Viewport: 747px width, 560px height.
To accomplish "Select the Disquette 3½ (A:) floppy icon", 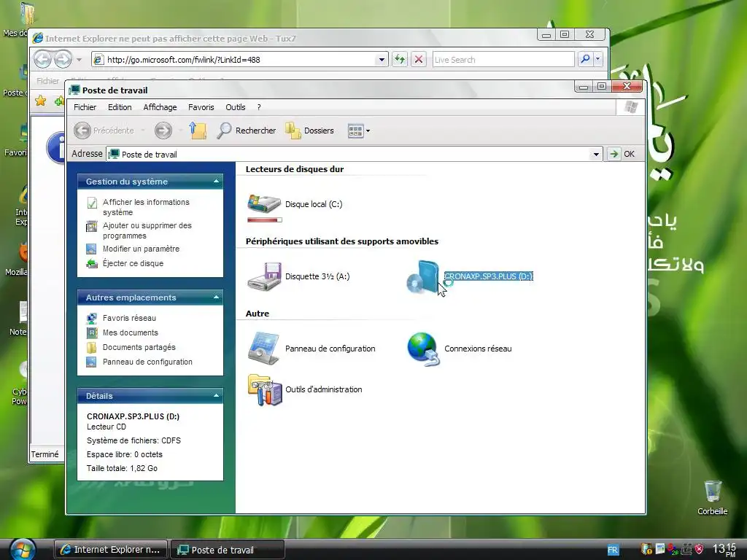I will pyautogui.click(x=264, y=276).
